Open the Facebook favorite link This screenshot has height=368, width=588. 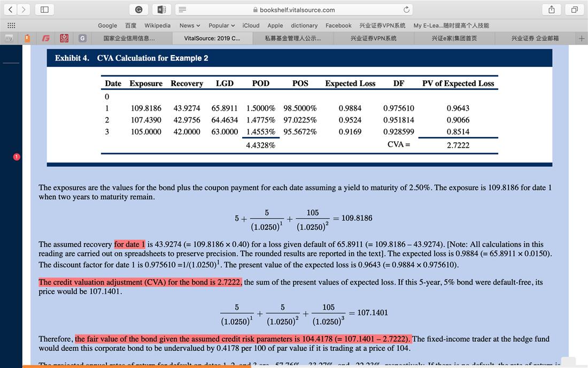tap(338, 26)
